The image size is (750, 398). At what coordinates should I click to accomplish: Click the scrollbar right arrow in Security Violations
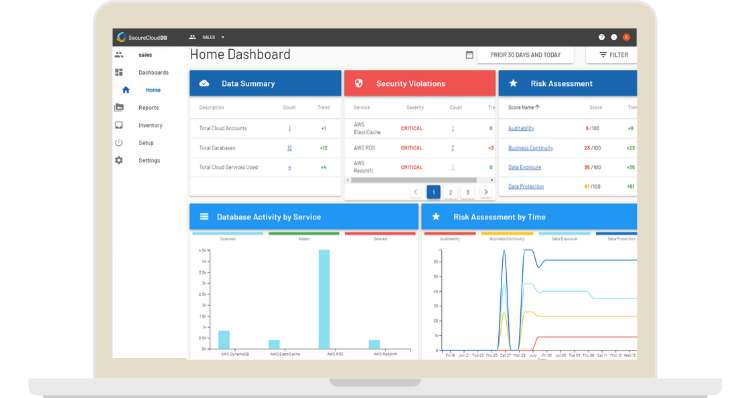point(492,180)
